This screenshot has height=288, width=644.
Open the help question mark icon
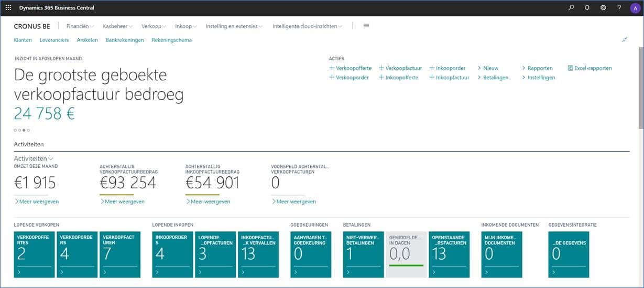click(619, 8)
